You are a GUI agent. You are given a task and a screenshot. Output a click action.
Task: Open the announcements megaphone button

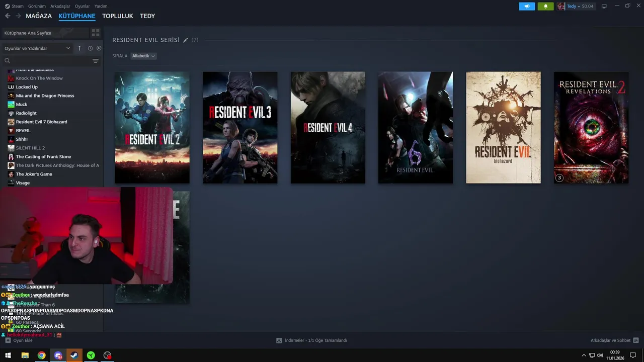click(x=527, y=6)
